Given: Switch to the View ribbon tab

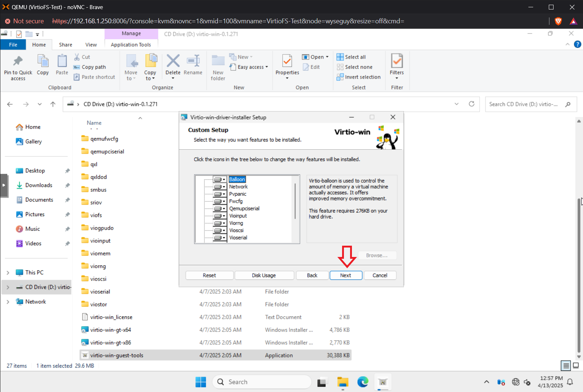Looking at the screenshot, I should (x=91, y=44).
